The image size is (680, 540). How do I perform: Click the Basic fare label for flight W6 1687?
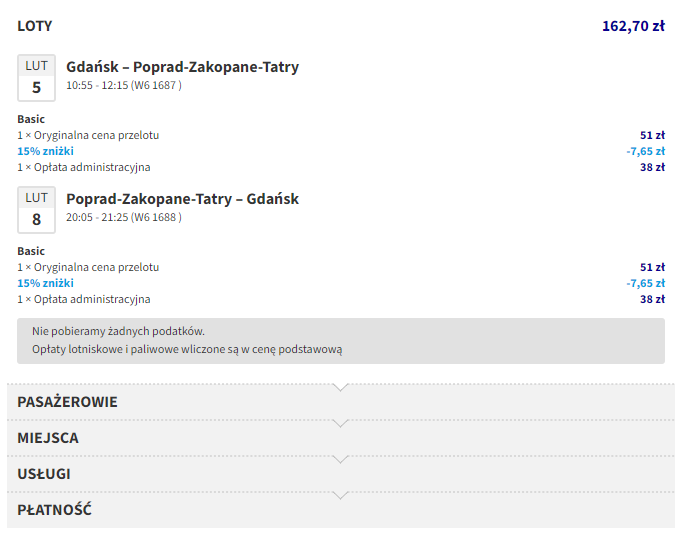31,119
